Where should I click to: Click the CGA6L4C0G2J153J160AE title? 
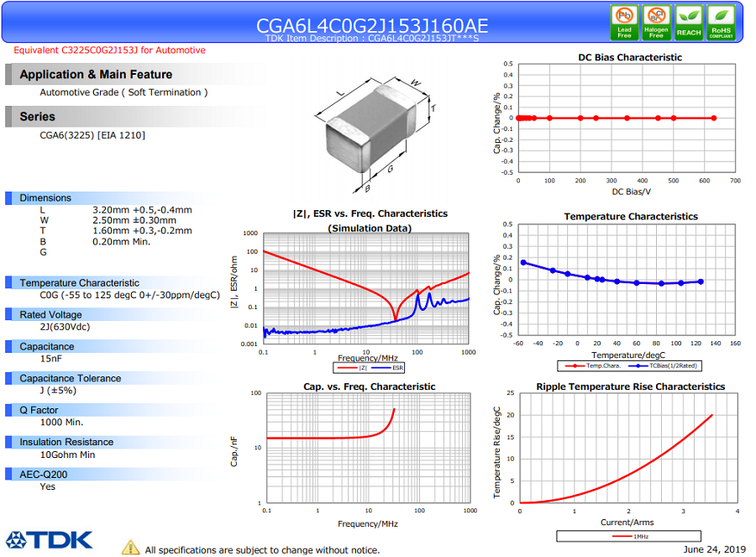coord(372,25)
